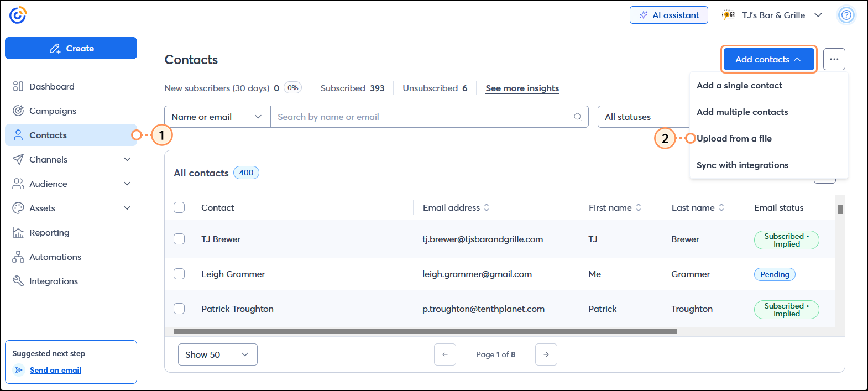Click the Automations flow icon
The image size is (868, 391).
18,257
